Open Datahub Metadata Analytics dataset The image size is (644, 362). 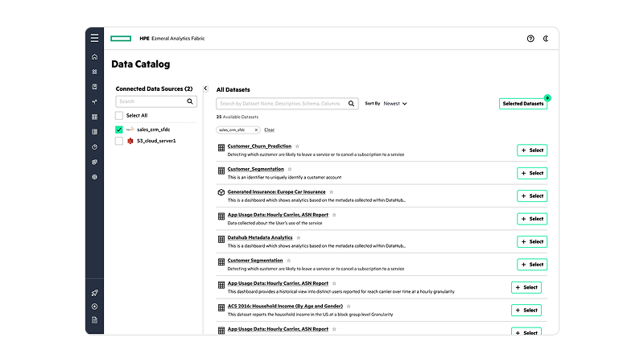(x=259, y=238)
